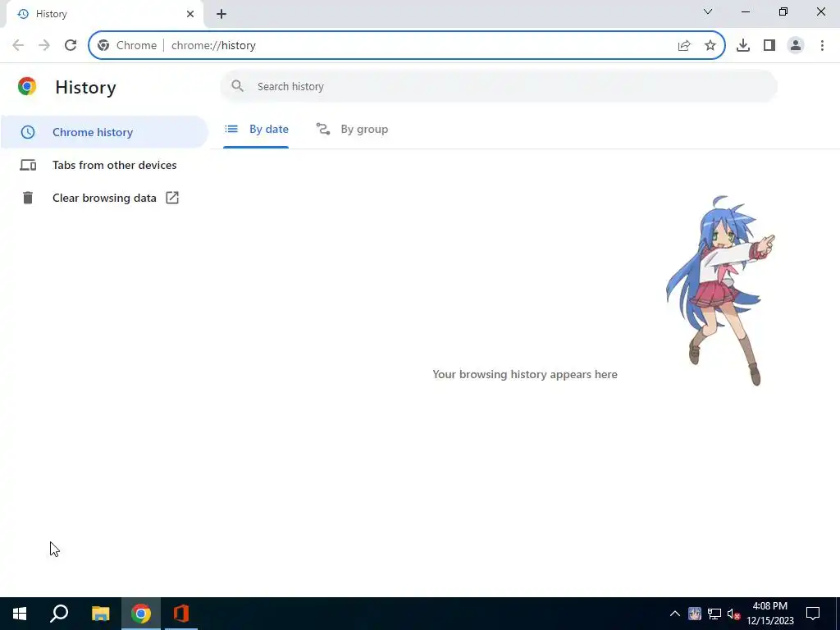The image size is (840, 630).
Task: Open the clock showing 4:08 PM
Action: click(770, 614)
